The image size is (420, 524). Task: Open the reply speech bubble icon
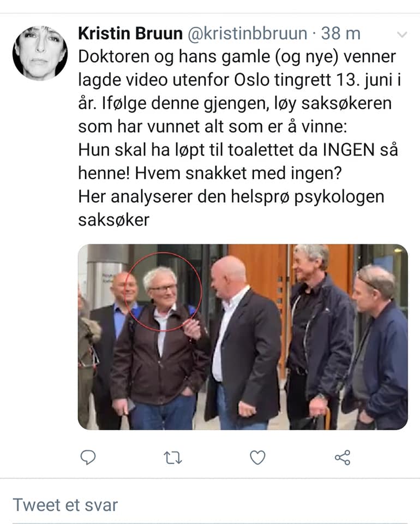[88, 457]
